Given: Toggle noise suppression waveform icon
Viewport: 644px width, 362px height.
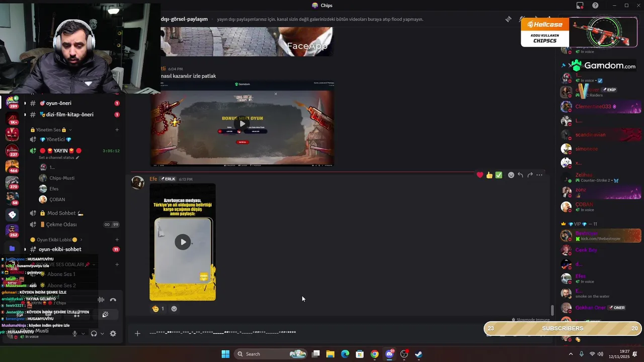Looking at the screenshot, I should point(101,300).
